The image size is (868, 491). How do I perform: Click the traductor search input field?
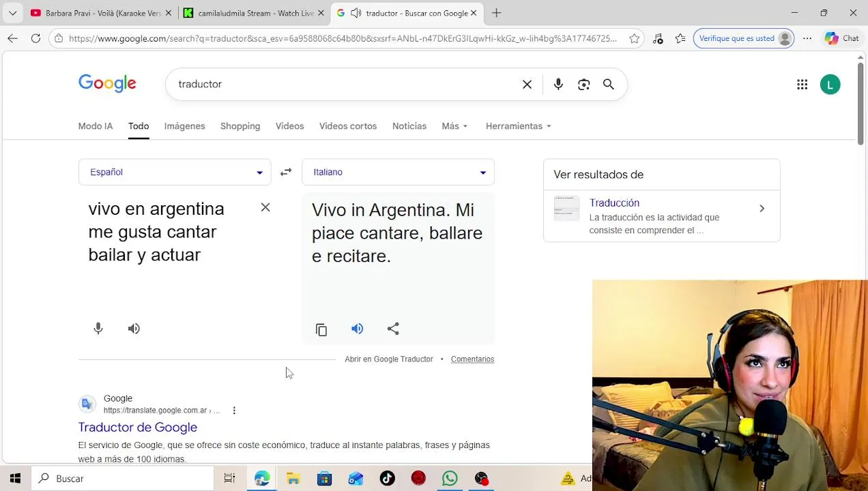(345, 84)
